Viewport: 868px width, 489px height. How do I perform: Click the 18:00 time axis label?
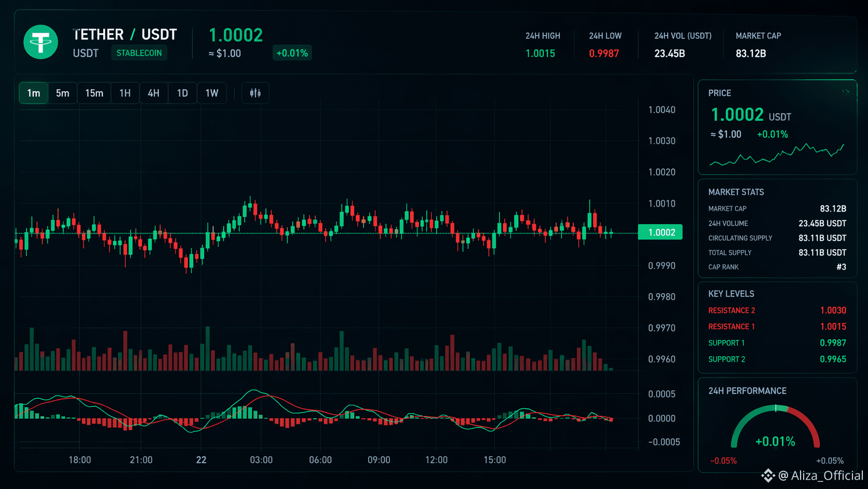tap(80, 460)
